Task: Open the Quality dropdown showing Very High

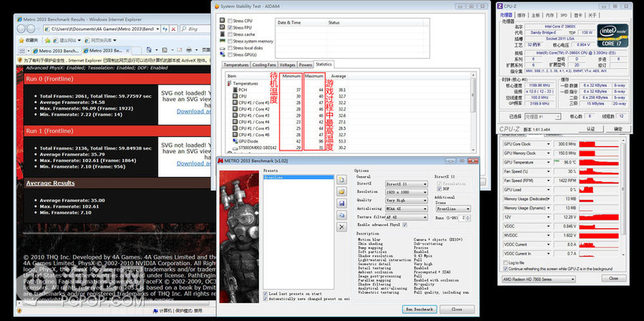Action: point(406,200)
